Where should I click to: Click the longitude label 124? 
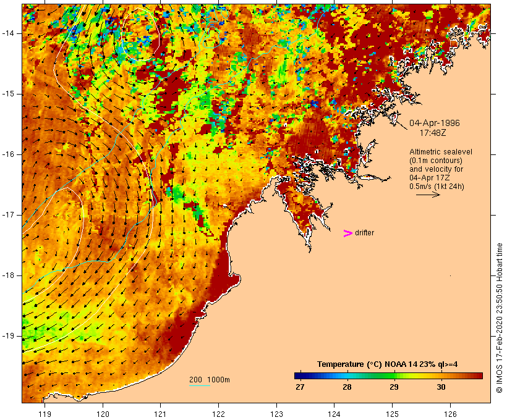coord(334,414)
